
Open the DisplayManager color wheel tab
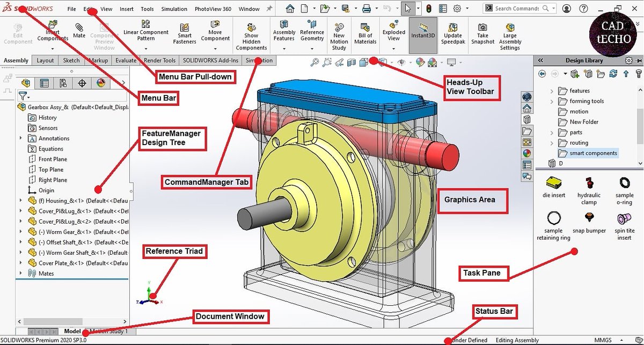(x=100, y=83)
